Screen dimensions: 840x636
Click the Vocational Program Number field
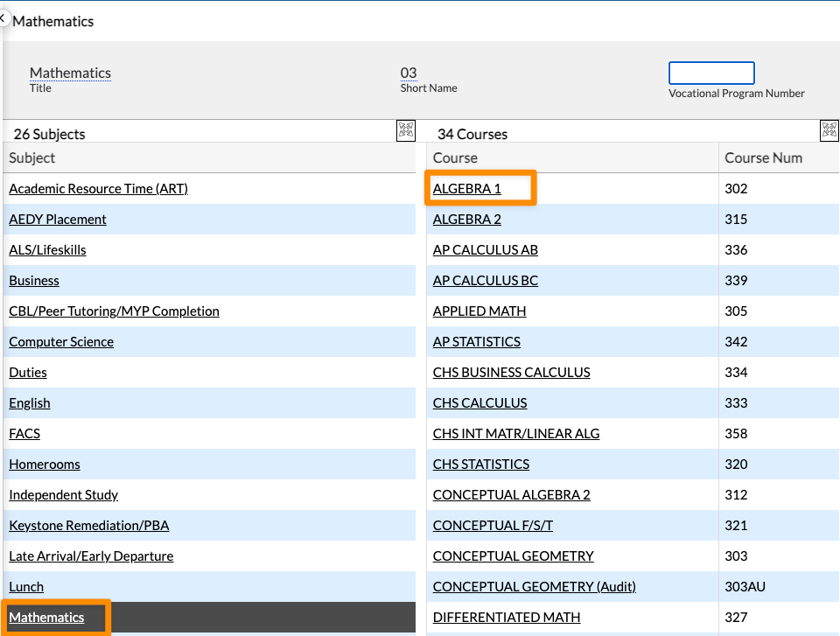tap(710, 73)
